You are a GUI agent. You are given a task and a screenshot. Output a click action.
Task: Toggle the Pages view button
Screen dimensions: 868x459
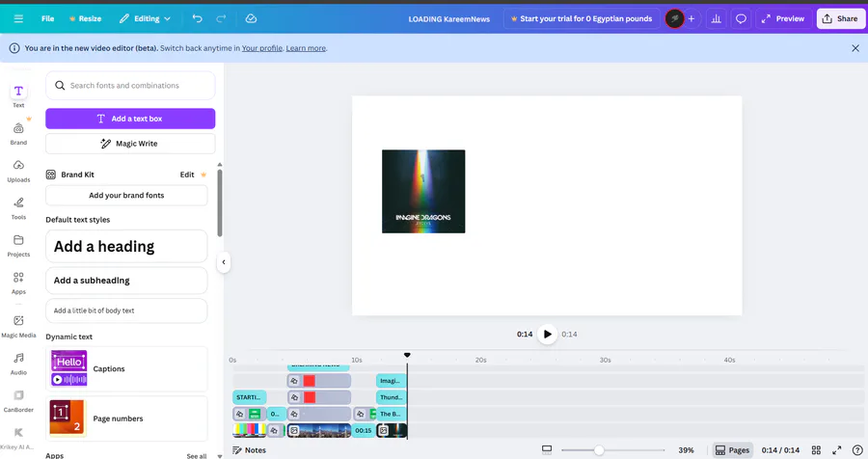coord(732,450)
